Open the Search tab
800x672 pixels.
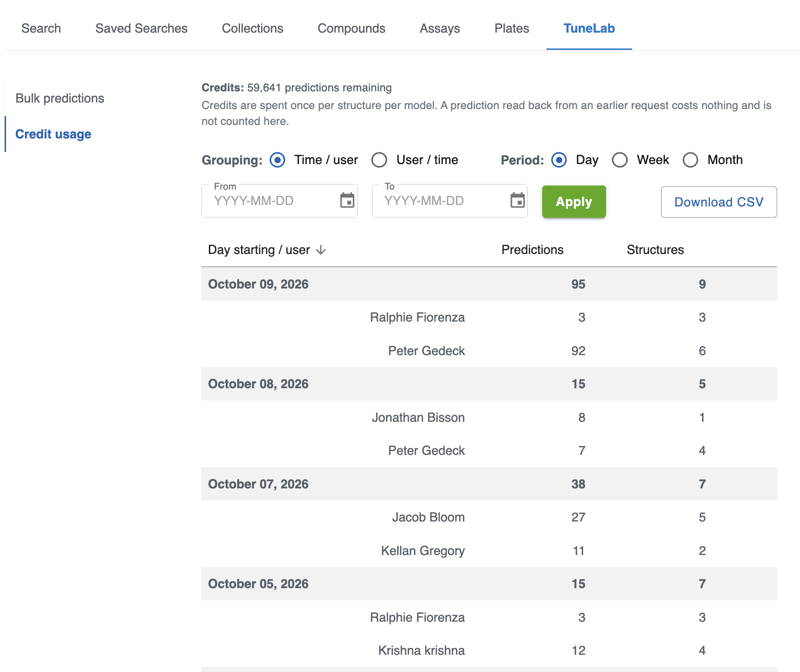point(41,28)
